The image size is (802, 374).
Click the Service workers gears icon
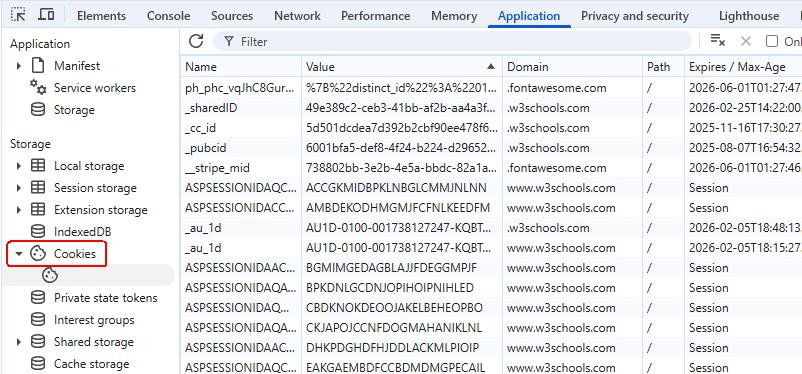click(38, 87)
